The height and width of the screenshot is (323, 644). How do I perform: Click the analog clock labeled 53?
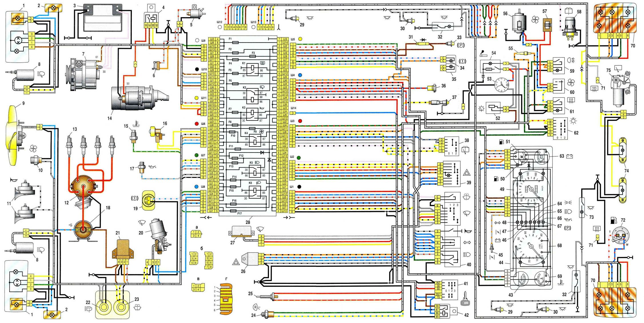502,85
